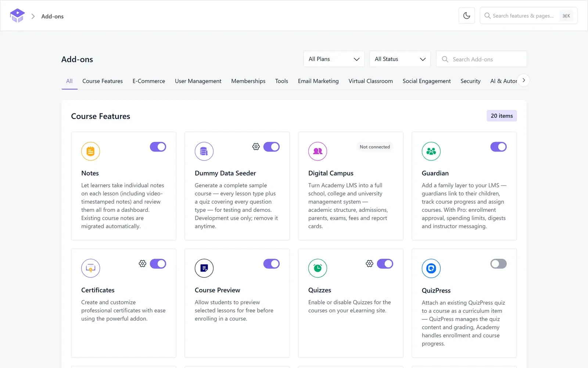Select the Tools tab
The width and height of the screenshot is (588, 368).
(282, 81)
